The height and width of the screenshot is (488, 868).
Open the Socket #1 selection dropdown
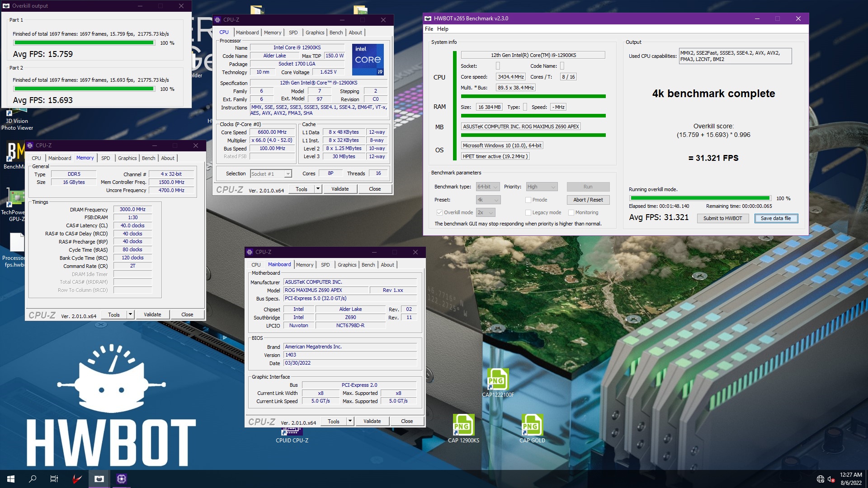pos(271,174)
